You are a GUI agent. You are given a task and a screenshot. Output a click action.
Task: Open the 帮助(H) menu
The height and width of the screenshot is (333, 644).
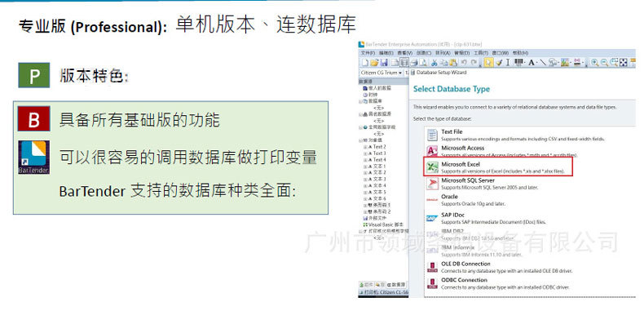click(x=520, y=53)
